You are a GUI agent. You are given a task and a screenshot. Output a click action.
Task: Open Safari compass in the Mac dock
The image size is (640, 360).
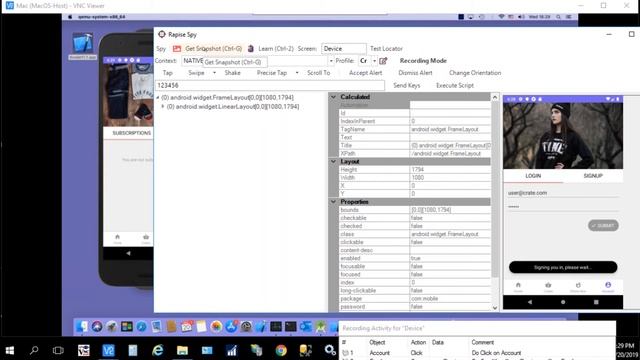pyautogui.click(x=141, y=327)
